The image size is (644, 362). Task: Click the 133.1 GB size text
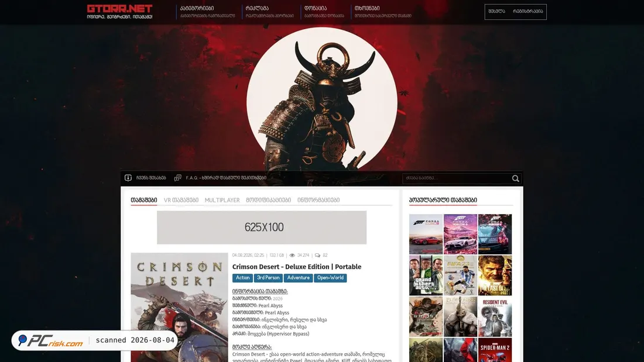tap(277, 256)
